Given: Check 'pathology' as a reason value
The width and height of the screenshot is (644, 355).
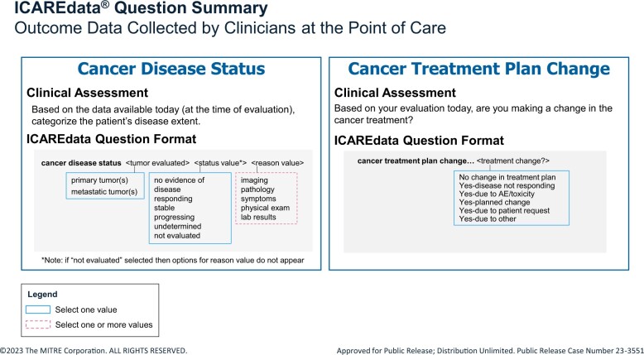Looking at the screenshot, I should click(257, 189).
